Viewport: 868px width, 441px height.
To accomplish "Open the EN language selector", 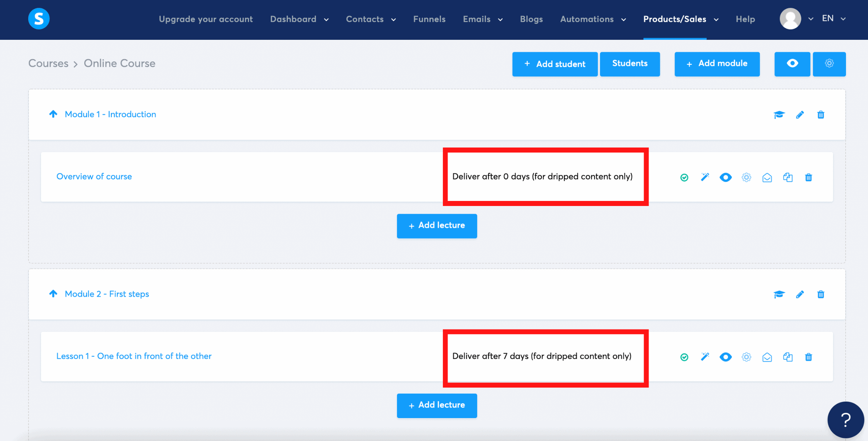I will (x=833, y=18).
